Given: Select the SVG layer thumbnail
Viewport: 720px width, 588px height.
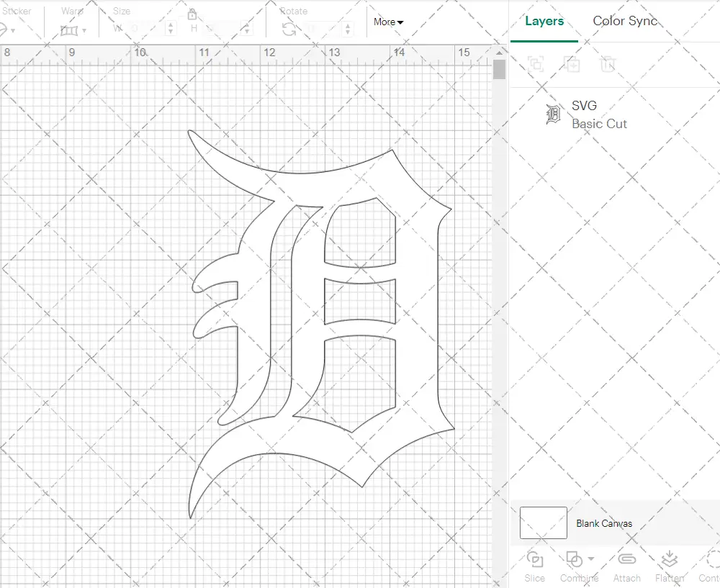Looking at the screenshot, I should (553, 114).
